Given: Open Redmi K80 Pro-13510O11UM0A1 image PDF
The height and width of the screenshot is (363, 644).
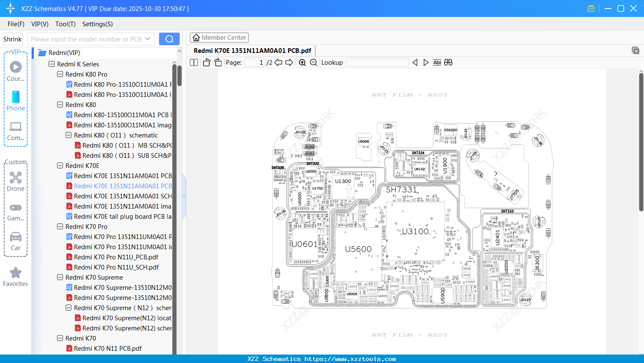Looking at the screenshot, I should click(x=119, y=94).
